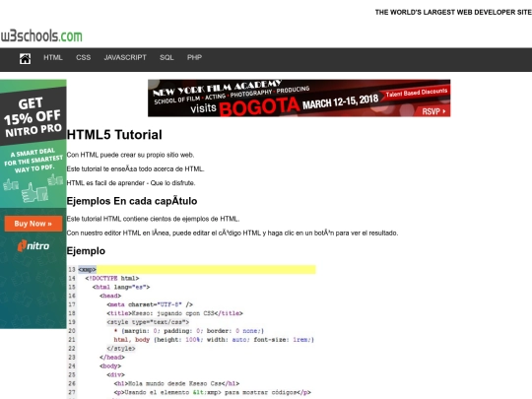Click the paragraph 'Usando el elemento' line 27
The height and width of the screenshot is (399, 532).
213,392
